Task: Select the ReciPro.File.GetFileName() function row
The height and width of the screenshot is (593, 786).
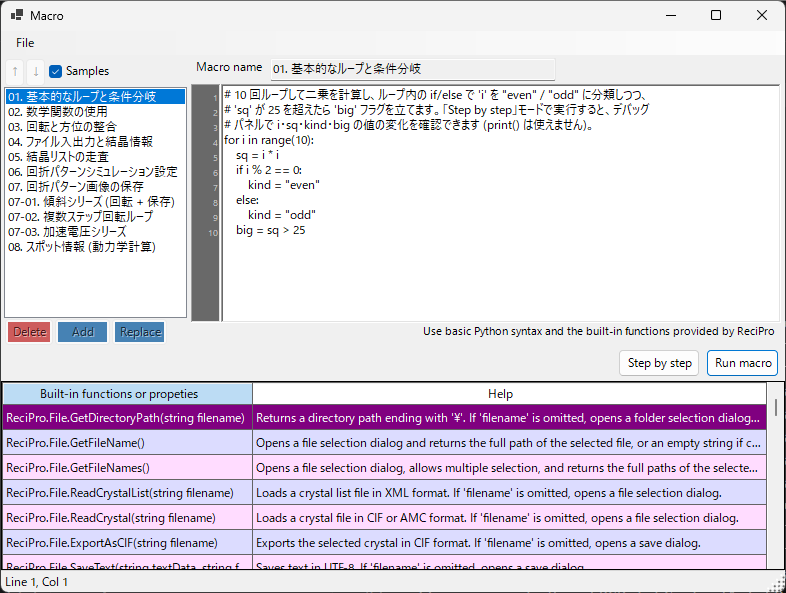Action: 384,443
